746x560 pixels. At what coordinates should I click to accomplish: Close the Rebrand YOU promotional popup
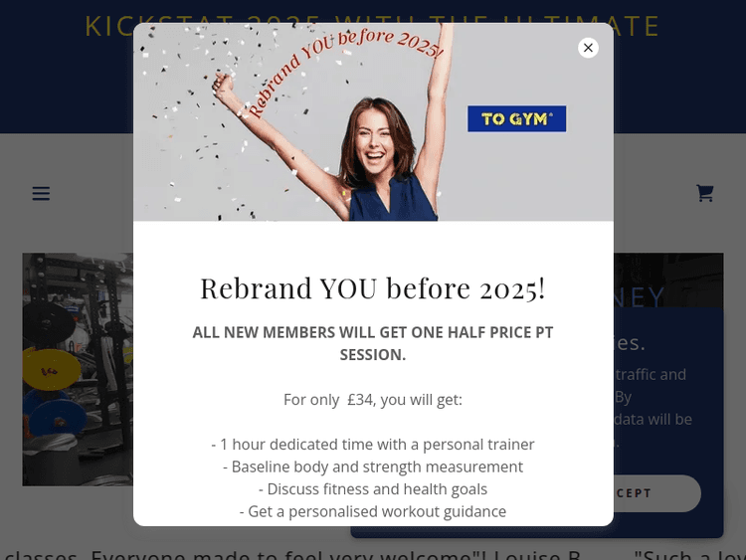point(588,48)
